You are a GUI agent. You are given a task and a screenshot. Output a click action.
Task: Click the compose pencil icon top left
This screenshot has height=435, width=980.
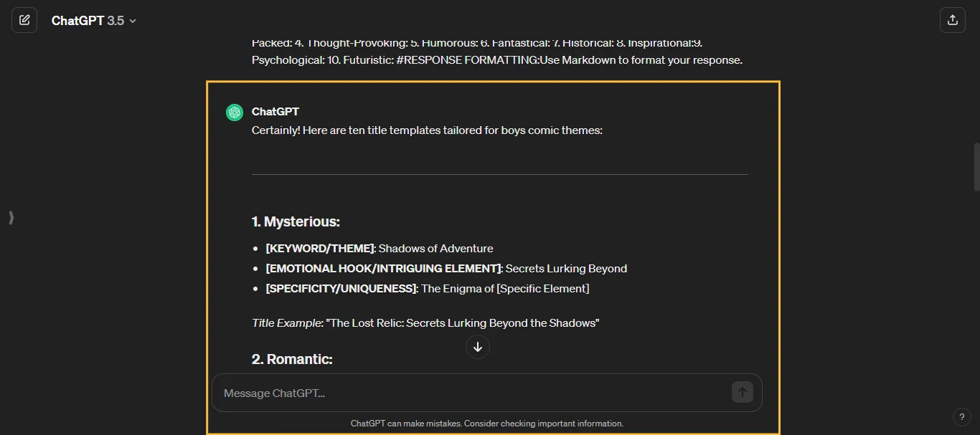point(24,19)
